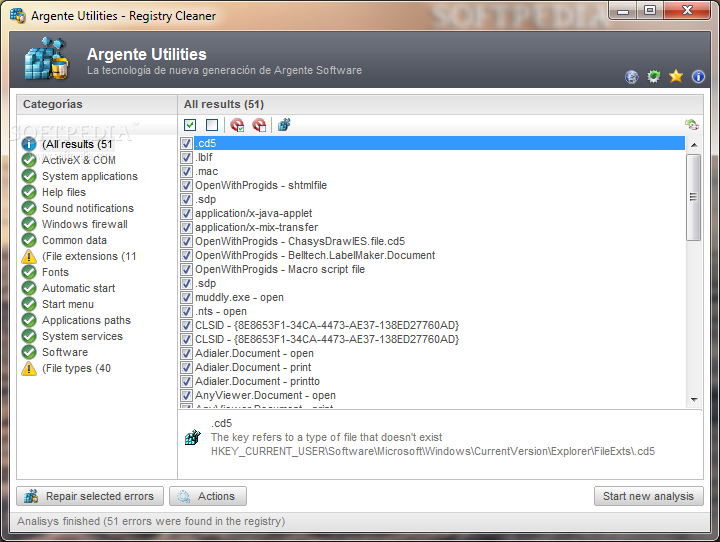Uncheck the muddly.exe - open checkbox
The height and width of the screenshot is (542, 720).
click(186, 298)
